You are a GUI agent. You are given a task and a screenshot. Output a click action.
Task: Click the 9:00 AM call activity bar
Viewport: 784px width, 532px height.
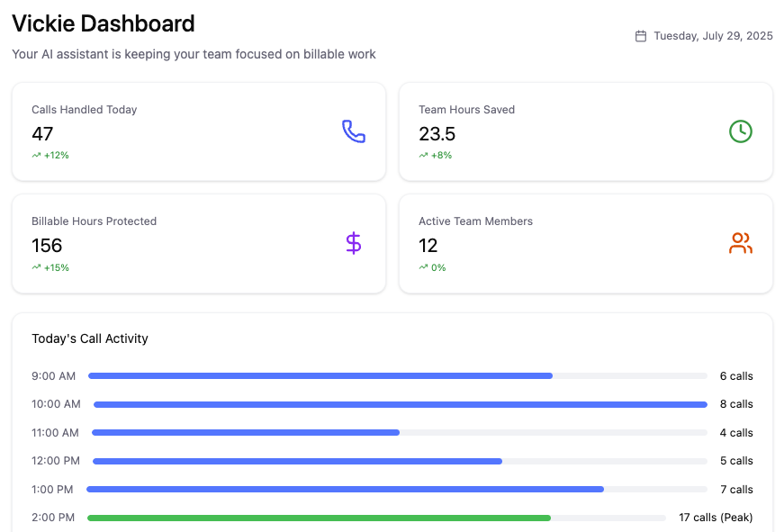click(320, 376)
